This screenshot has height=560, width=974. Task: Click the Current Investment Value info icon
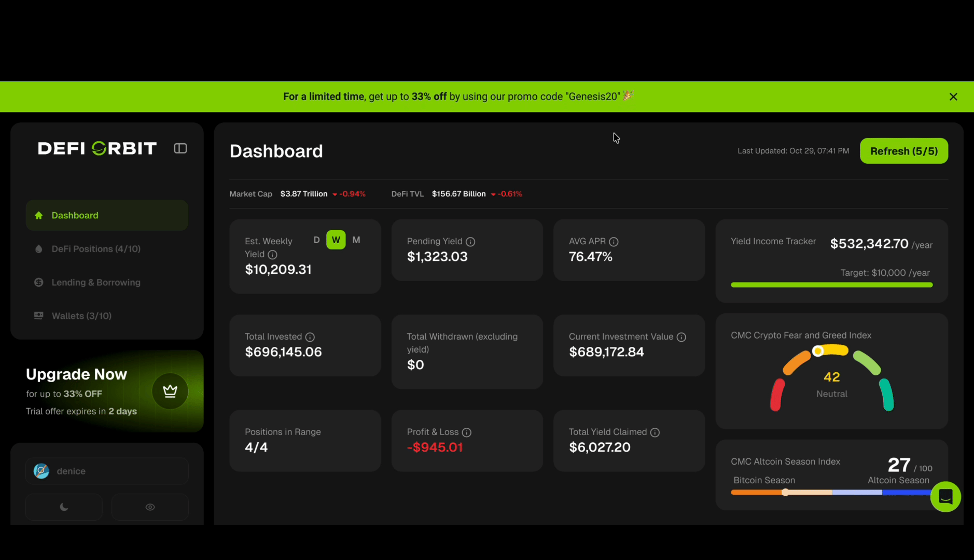[681, 337]
